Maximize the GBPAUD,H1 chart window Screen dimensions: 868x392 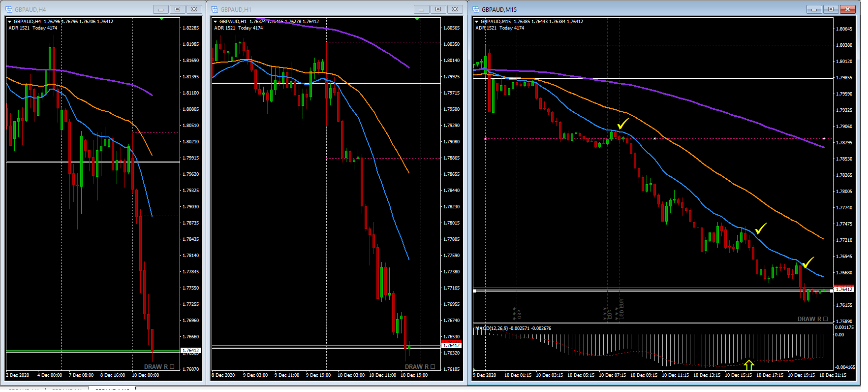[x=438, y=9]
